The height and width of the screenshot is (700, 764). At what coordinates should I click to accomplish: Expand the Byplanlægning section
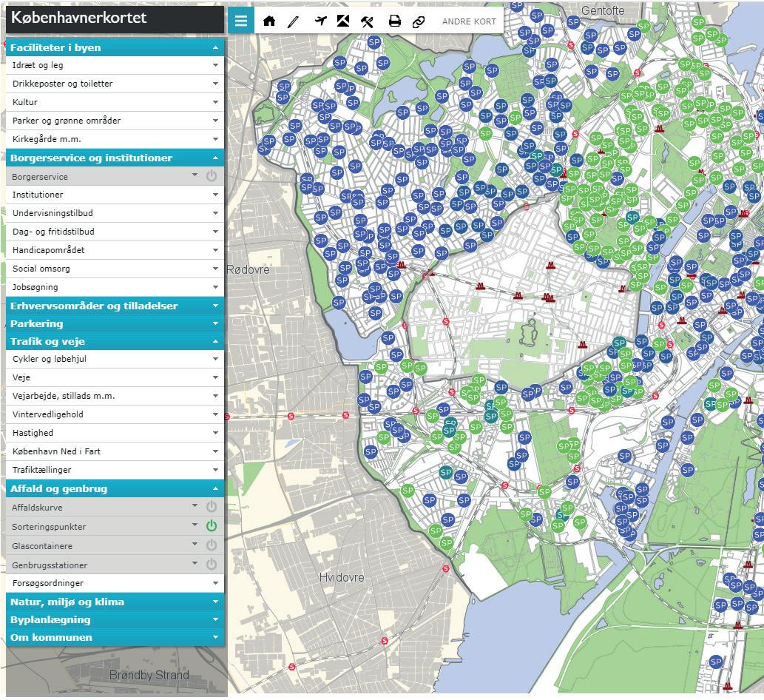pyautogui.click(x=115, y=620)
